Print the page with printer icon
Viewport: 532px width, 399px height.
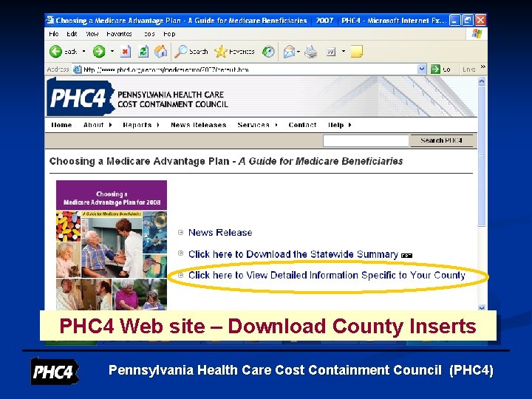pos(310,52)
